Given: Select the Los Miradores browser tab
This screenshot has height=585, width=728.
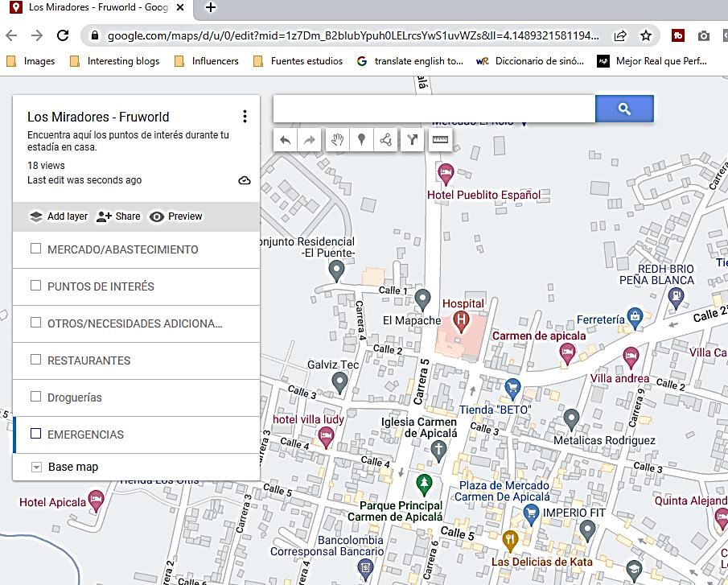Looking at the screenshot, I should [x=97, y=7].
